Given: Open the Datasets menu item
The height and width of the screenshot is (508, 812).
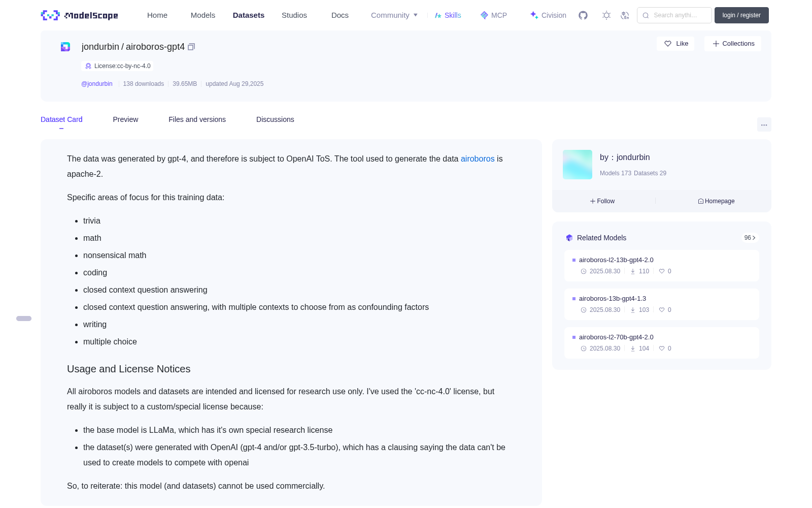Looking at the screenshot, I should coord(249,15).
